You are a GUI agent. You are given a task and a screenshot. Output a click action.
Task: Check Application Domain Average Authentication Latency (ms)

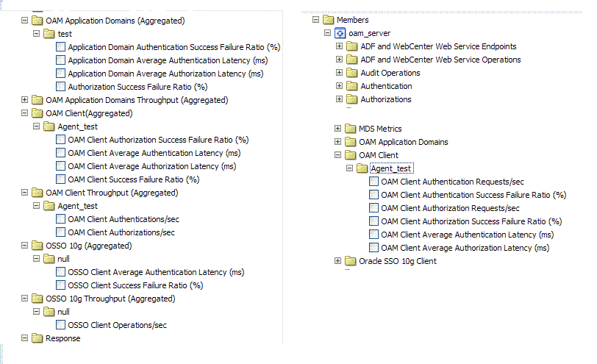(x=60, y=60)
